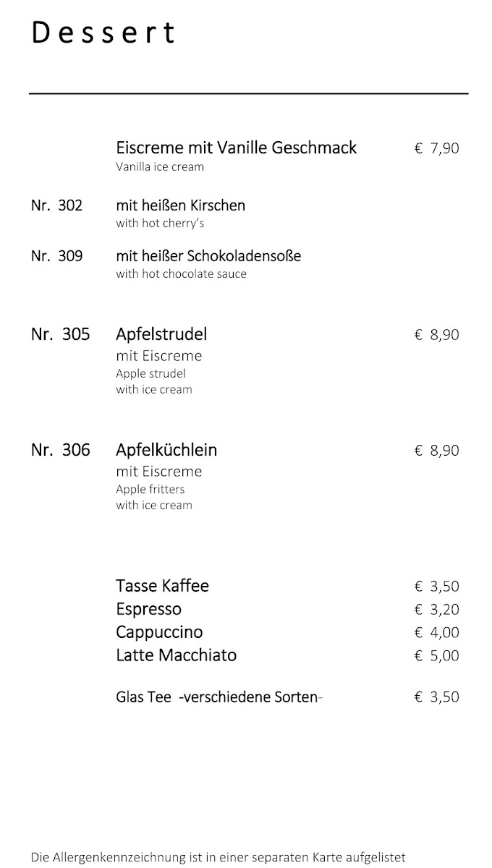Viewport: 492px width, 868px height.
Task: Click the € 7,90 price
Action: pos(436,149)
